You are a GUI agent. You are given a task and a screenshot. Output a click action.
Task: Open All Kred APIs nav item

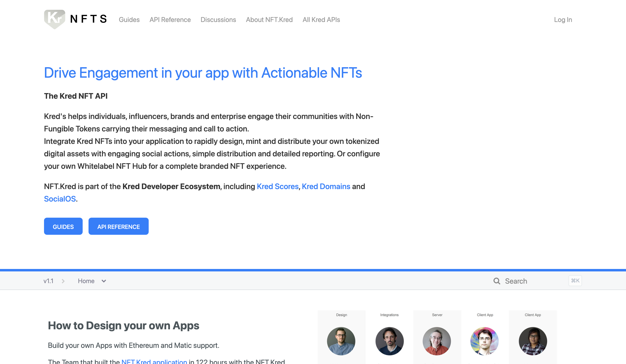point(321,20)
